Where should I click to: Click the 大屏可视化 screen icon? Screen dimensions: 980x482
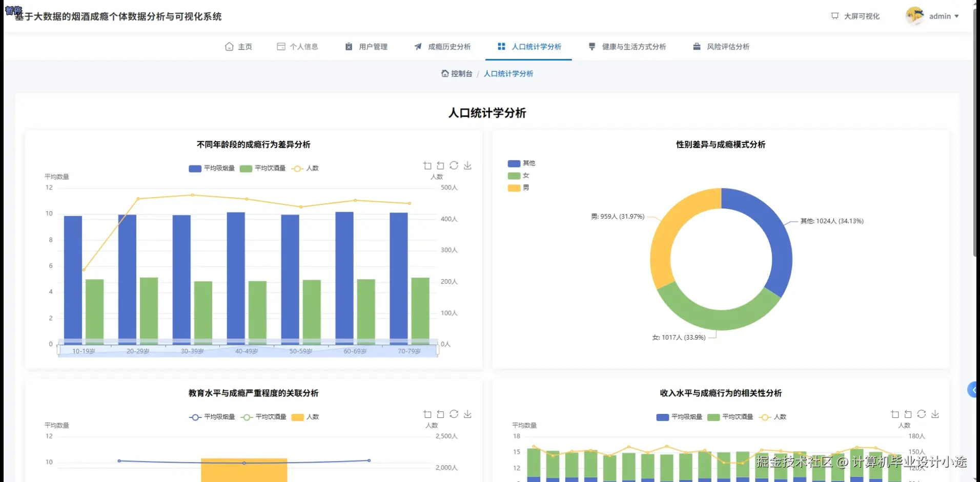point(835,16)
